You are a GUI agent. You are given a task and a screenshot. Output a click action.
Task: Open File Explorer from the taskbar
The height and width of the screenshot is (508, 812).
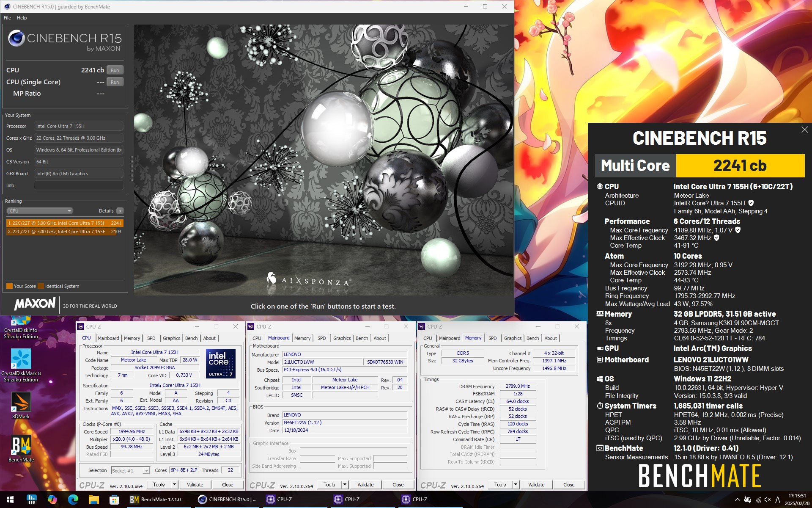(93, 500)
